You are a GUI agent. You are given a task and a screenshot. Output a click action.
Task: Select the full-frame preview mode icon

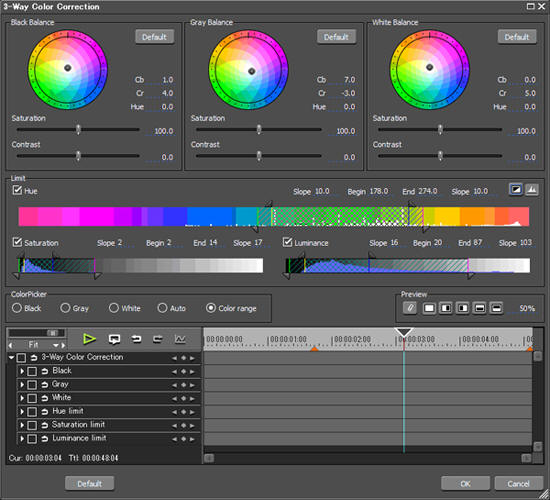(x=429, y=308)
